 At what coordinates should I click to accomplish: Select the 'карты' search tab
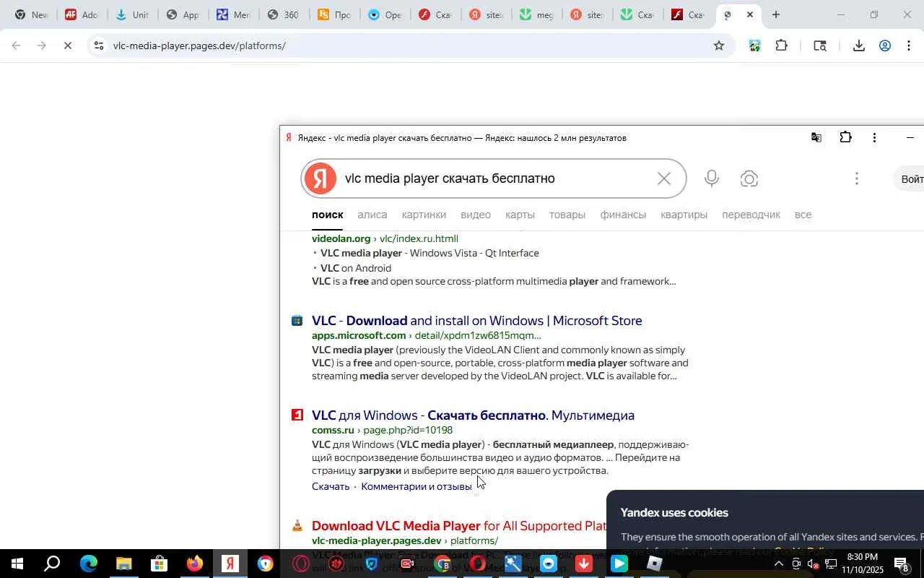[520, 215]
